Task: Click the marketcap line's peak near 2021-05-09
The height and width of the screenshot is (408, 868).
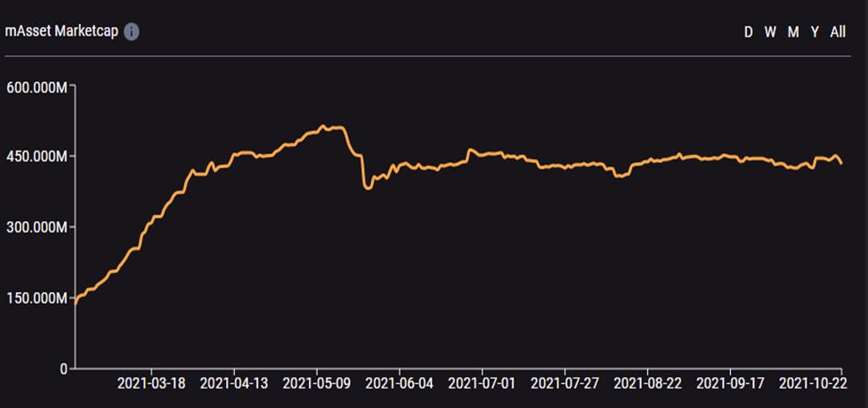Action: pos(324,126)
